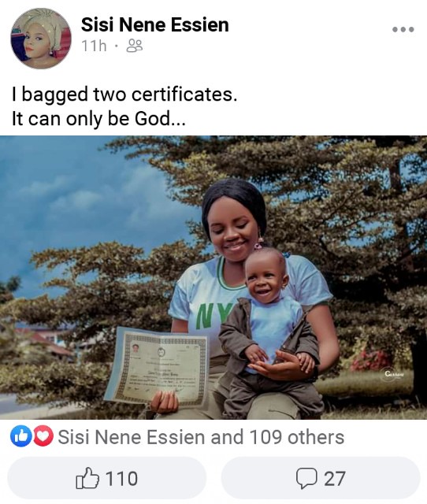
Task: View who reacted: Sisi Nene Essien and 109 others
Action: pos(201,437)
